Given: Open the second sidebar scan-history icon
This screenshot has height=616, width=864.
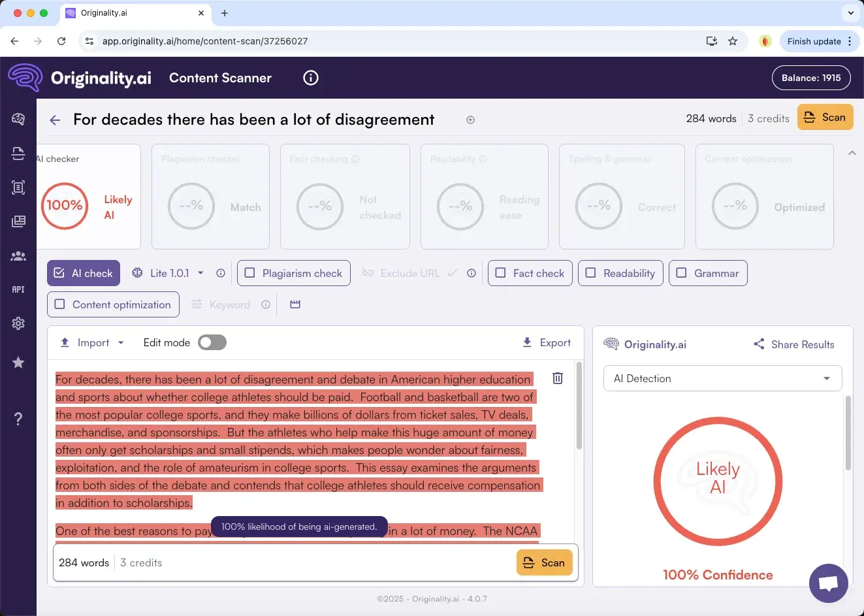Looking at the screenshot, I should pos(18,154).
